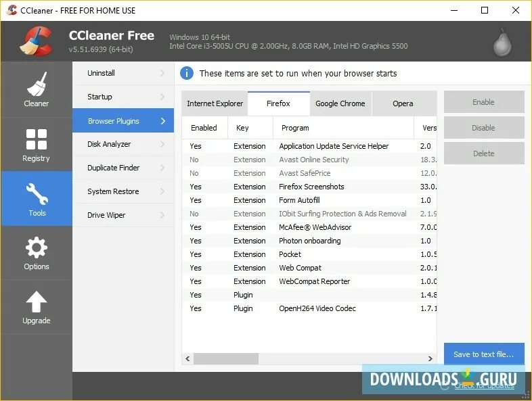Open the Cleaner section broom icon
532x401 pixels.
37,84
